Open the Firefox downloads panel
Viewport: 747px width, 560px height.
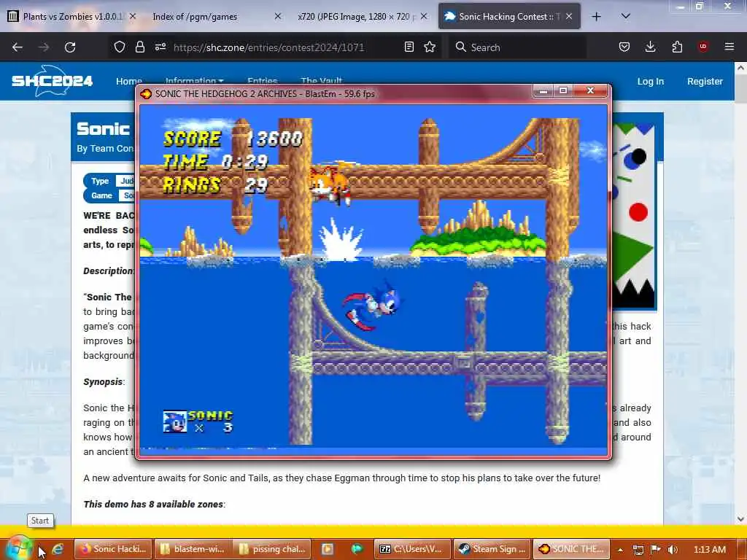click(x=650, y=47)
